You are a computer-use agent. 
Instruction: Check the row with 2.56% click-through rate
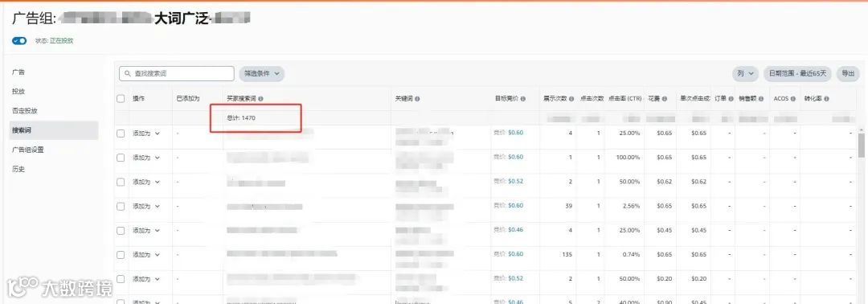tap(121, 207)
